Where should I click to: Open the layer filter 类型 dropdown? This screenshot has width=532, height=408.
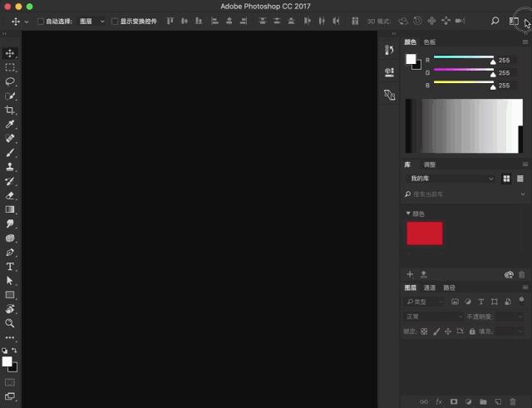tap(425, 302)
